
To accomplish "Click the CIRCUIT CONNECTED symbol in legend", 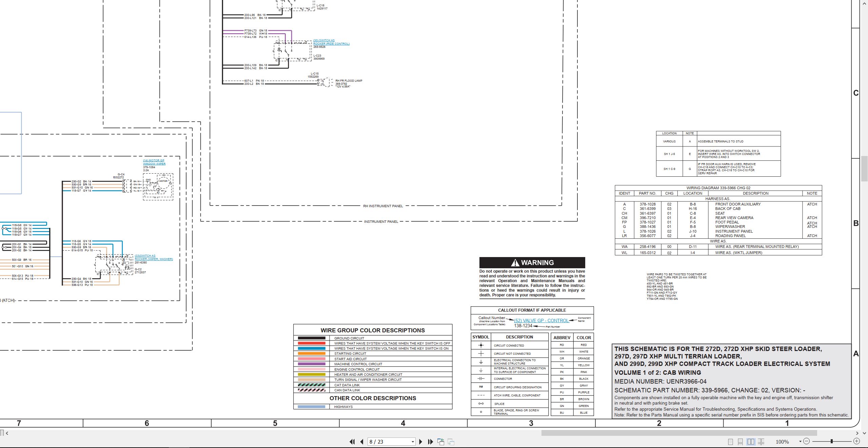I will point(481,345).
